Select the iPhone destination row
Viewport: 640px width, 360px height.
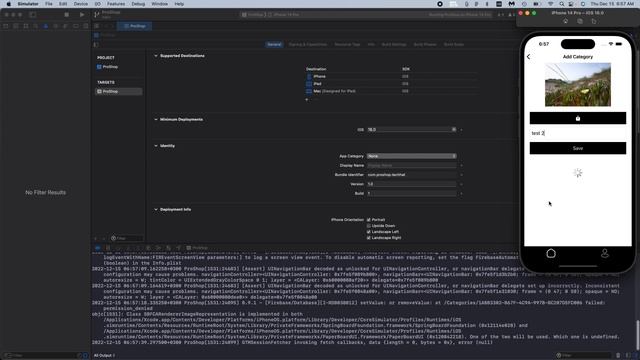tap(392, 76)
